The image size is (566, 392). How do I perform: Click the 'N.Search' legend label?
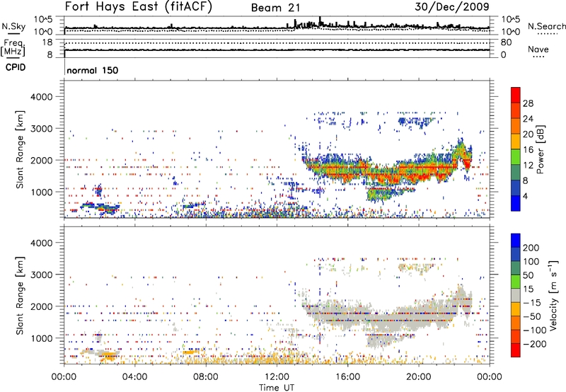[546, 26]
